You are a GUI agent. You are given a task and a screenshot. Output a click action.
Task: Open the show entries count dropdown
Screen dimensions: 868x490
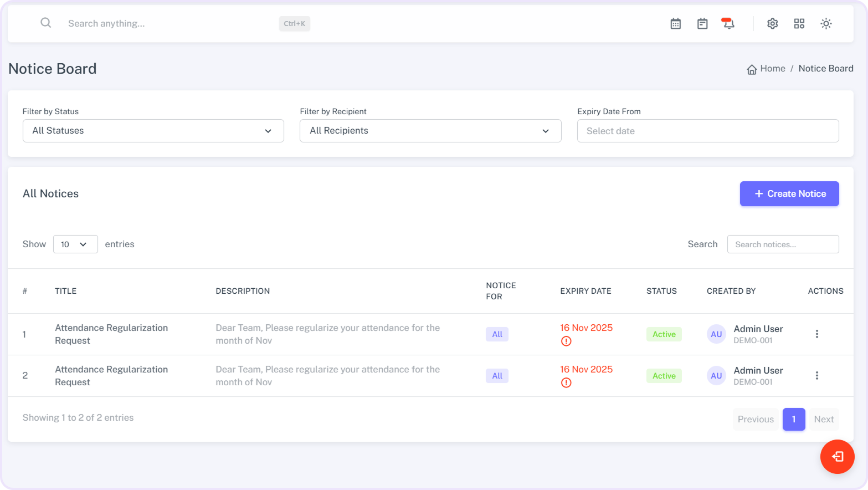75,244
